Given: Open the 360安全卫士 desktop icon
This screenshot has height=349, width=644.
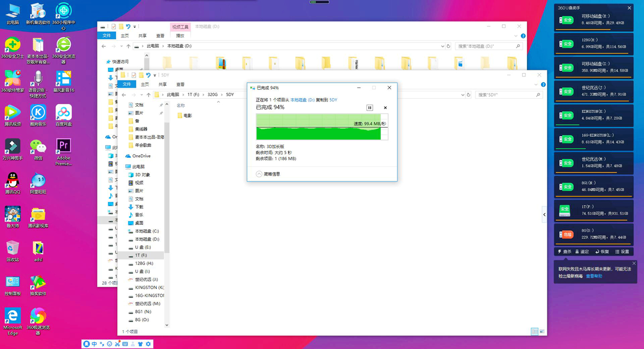Looking at the screenshot, I should (x=12, y=48).
